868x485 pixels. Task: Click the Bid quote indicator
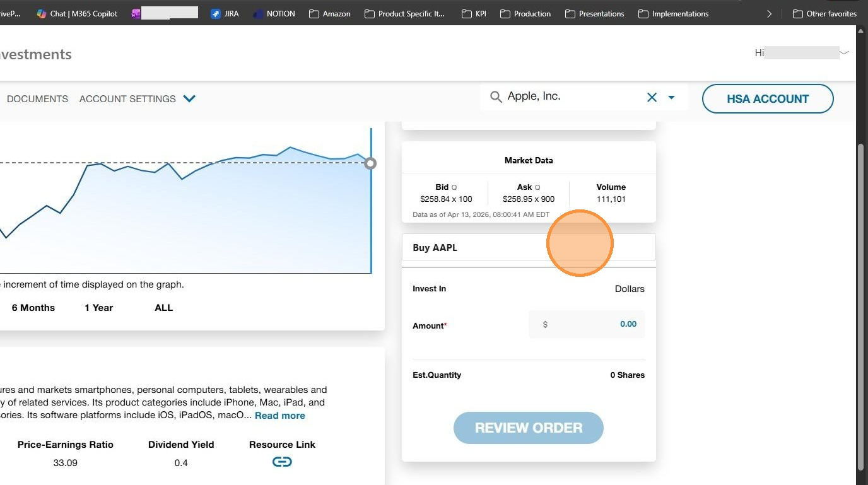[454, 187]
